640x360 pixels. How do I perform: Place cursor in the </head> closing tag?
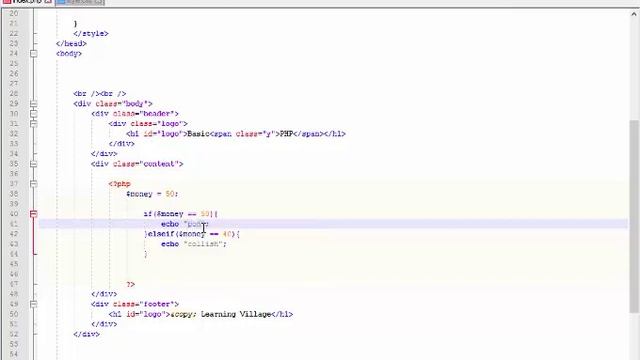click(x=71, y=44)
